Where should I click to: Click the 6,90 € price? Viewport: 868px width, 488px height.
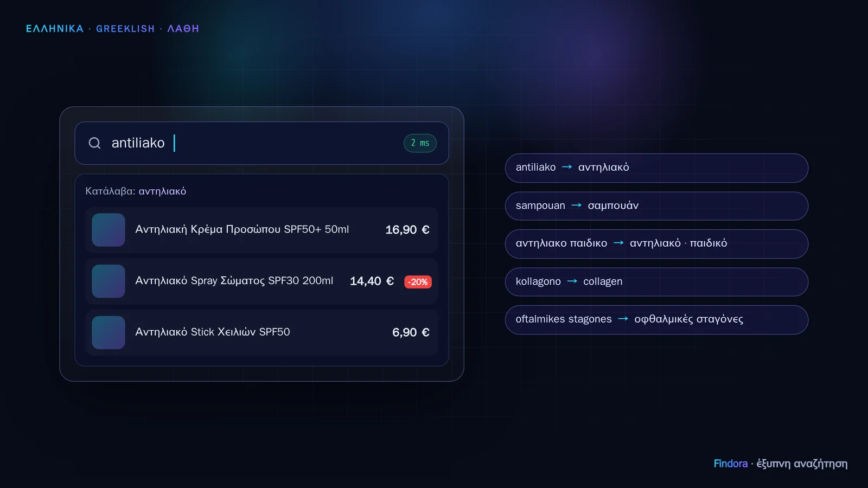411,332
